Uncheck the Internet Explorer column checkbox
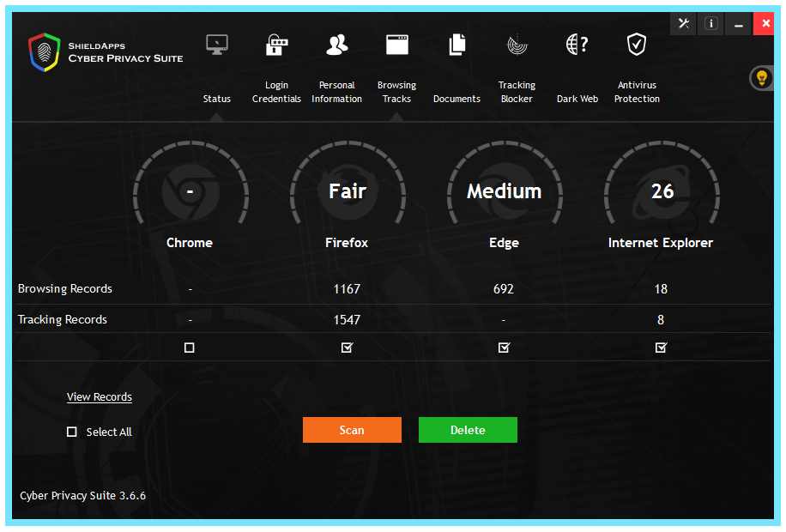Image resolution: width=786 pixels, height=532 pixels. pyautogui.click(x=662, y=348)
